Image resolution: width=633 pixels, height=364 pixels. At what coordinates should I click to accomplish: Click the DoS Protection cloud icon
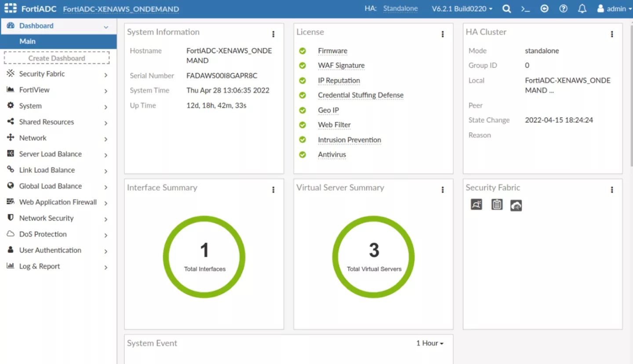tap(11, 234)
